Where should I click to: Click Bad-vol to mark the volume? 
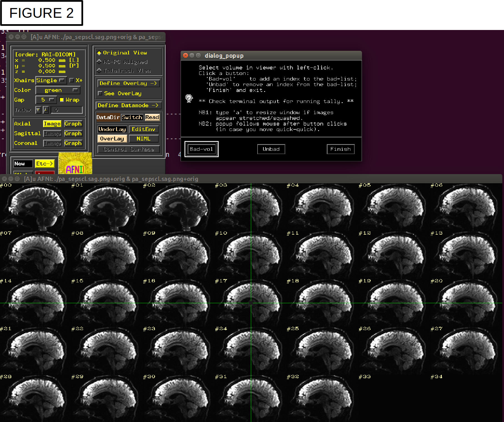201,149
